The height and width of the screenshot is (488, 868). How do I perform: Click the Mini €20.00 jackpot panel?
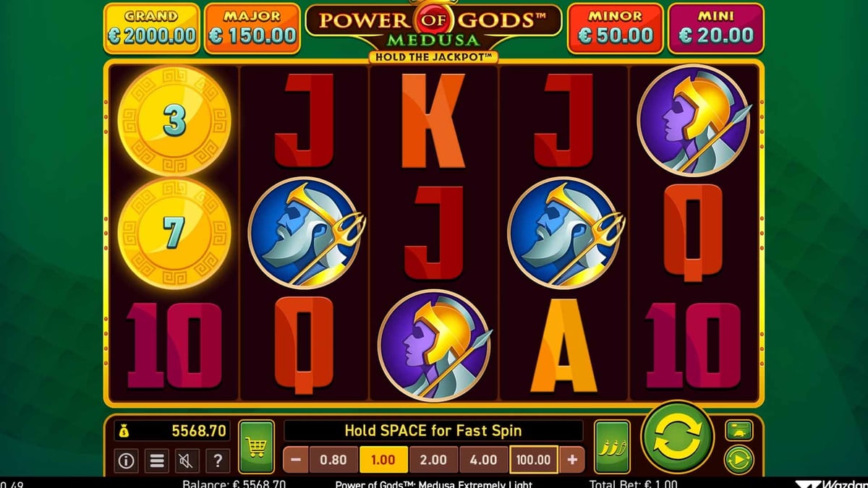tap(715, 28)
